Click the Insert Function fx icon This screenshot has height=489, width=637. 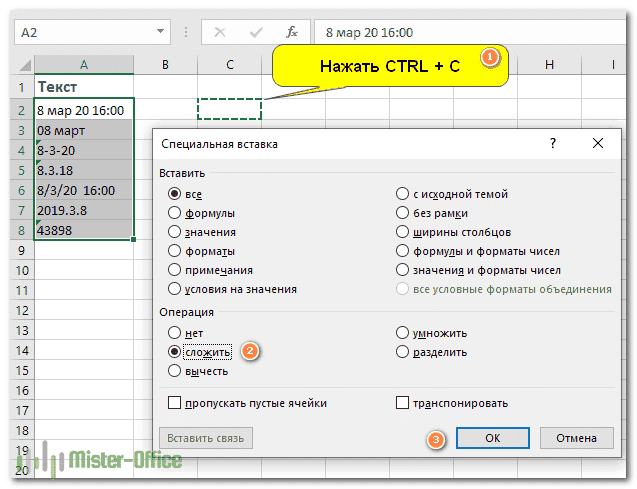click(292, 32)
